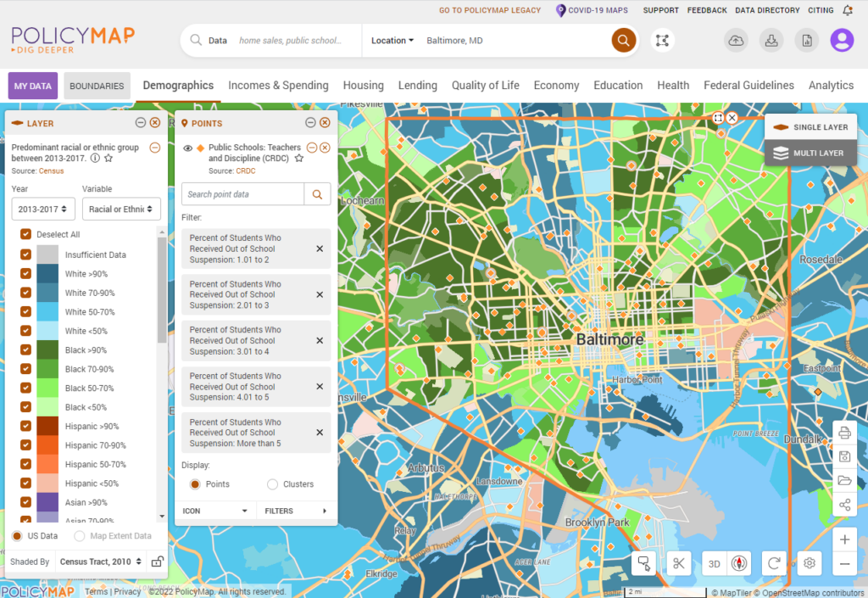This screenshot has height=598, width=868.
Task: Open the CRDC source link
Action: [246, 171]
